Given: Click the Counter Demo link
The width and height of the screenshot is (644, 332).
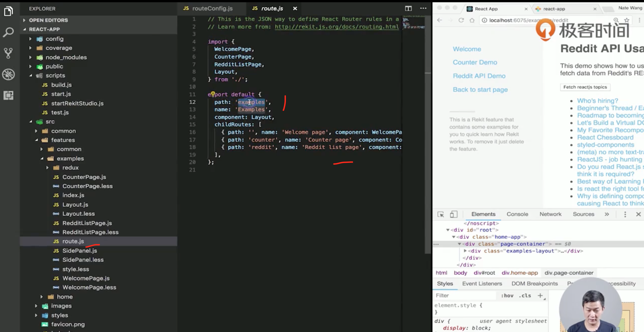Looking at the screenshot, I should pyautogui.click(x=475, y=62).
